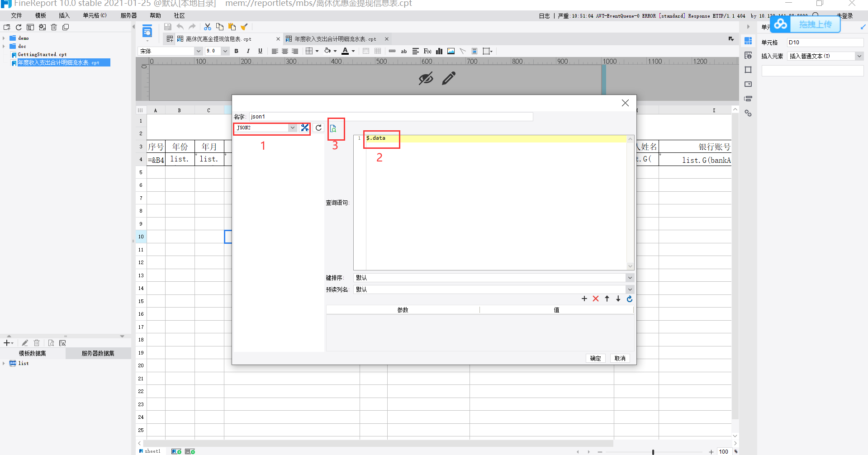Insert slash line into the cell
This screenshot has height=455, width=868.
point(463,51)
